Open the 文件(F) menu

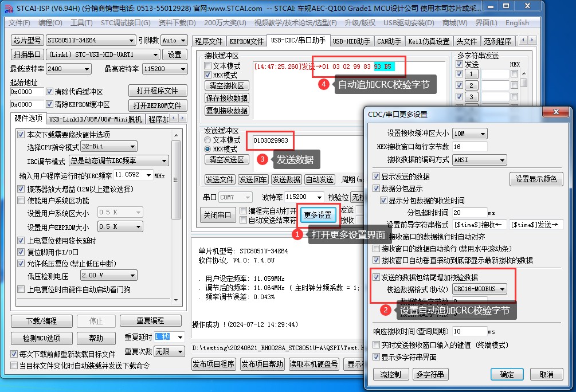click(x=19, y=23)
